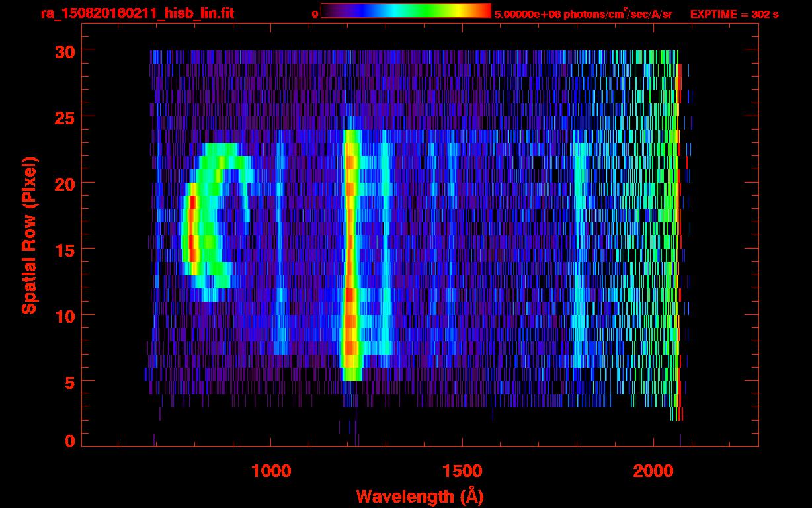Click the 5.00000e+06 photons/cm²/sec/A/sr label
This screenshot has height=508, width=812.
(x=583, y=13)
